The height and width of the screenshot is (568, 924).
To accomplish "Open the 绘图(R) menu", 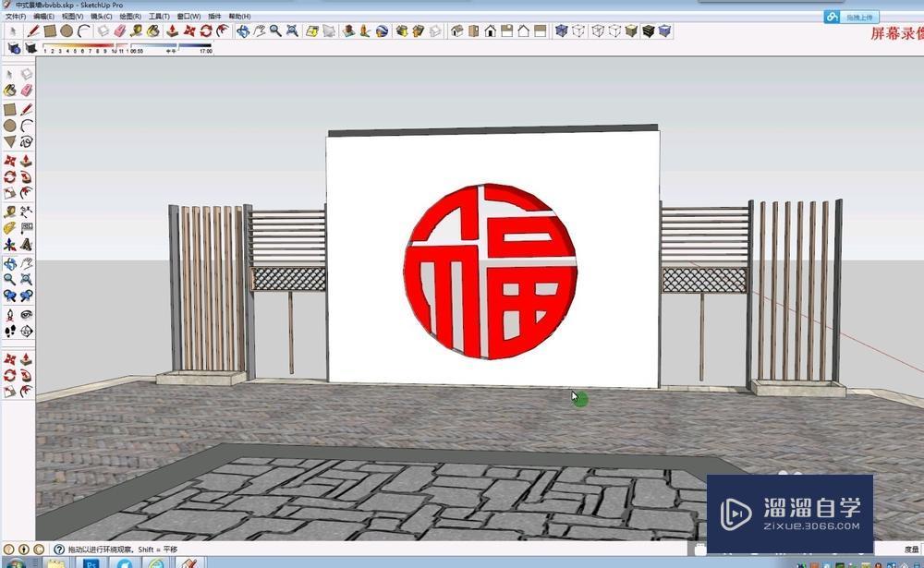I will (x=130, y=17).
